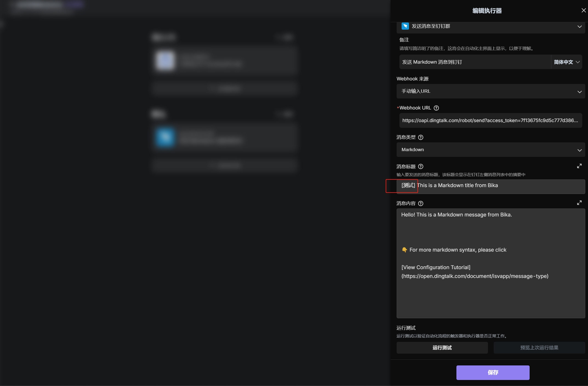This screenshot has height=386, width=588.
Task: Click the help icon next to 消息标题
Action: click(x=421, y=167)
